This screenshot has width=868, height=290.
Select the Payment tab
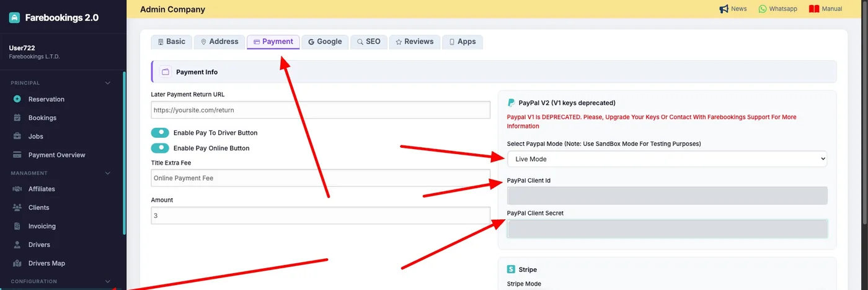tap(273, 42)
